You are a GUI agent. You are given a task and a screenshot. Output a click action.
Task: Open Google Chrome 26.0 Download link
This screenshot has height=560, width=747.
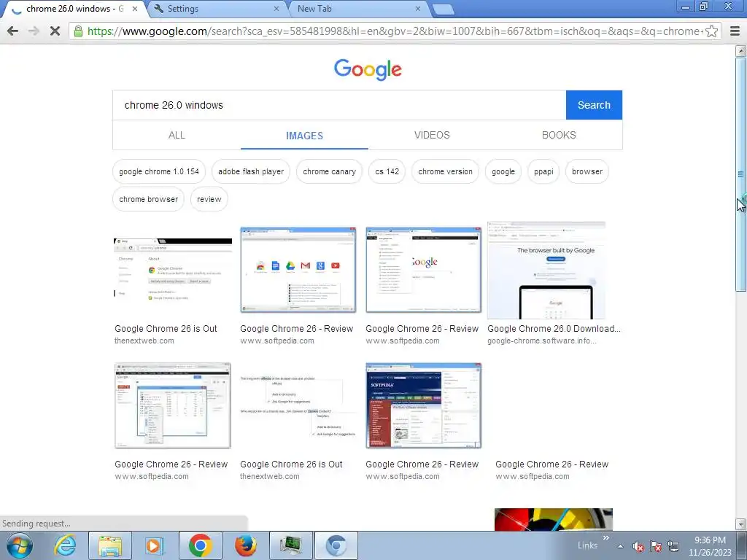[554, 329]
